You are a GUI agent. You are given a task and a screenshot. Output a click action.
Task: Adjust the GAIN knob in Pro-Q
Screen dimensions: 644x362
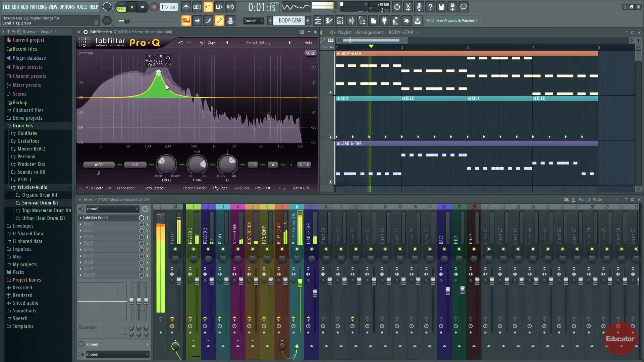pos(197,165)
